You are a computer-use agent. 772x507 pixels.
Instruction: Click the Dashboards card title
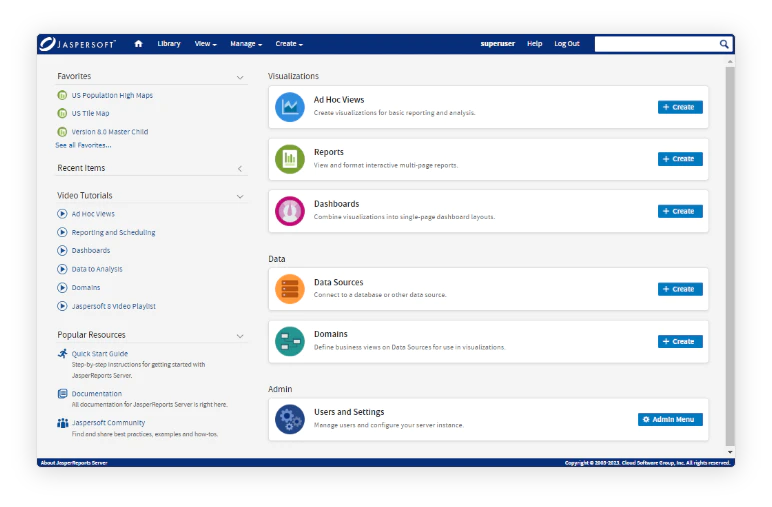point(337,204)
